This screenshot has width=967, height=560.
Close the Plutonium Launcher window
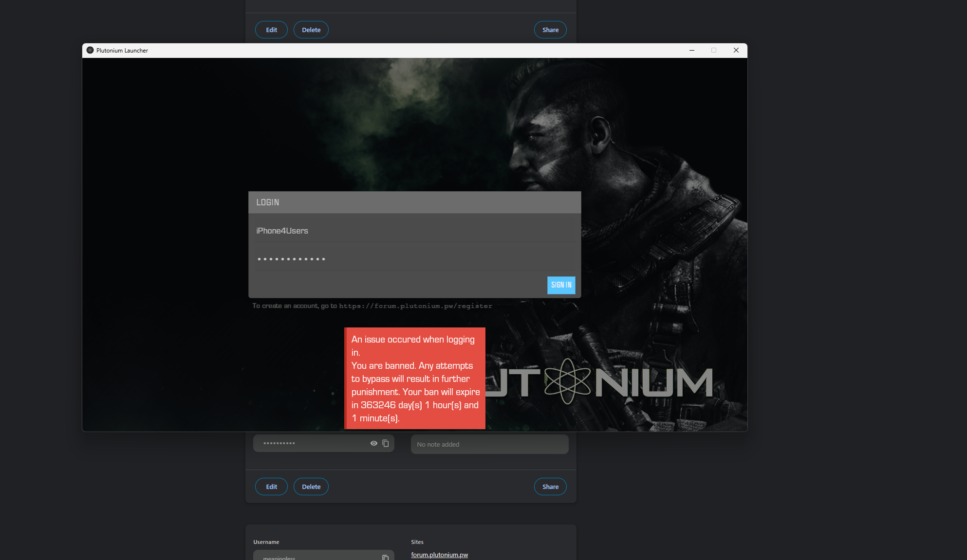point(736,50)
